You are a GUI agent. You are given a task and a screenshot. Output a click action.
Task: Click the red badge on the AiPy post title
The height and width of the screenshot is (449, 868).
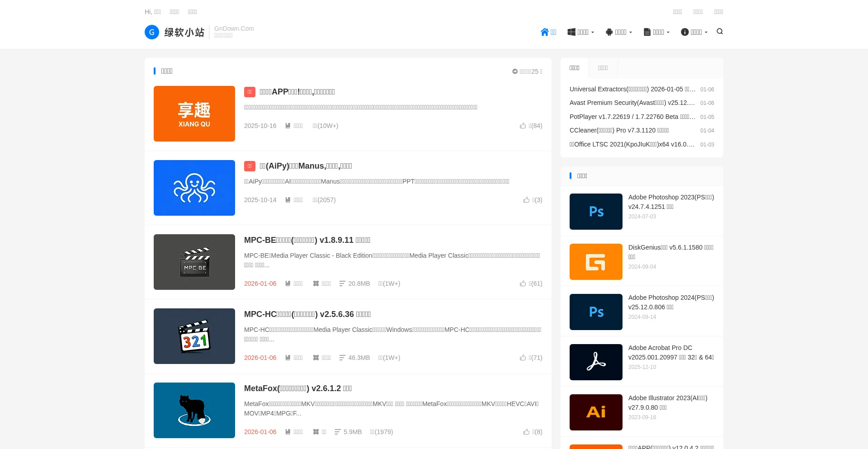[250, 166]
